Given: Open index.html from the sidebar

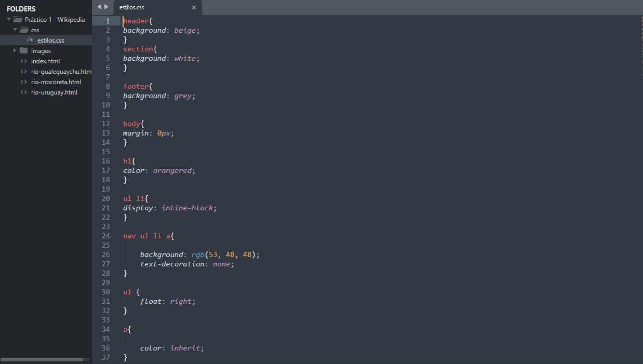Looking at the screenshot, I should 46,61.
